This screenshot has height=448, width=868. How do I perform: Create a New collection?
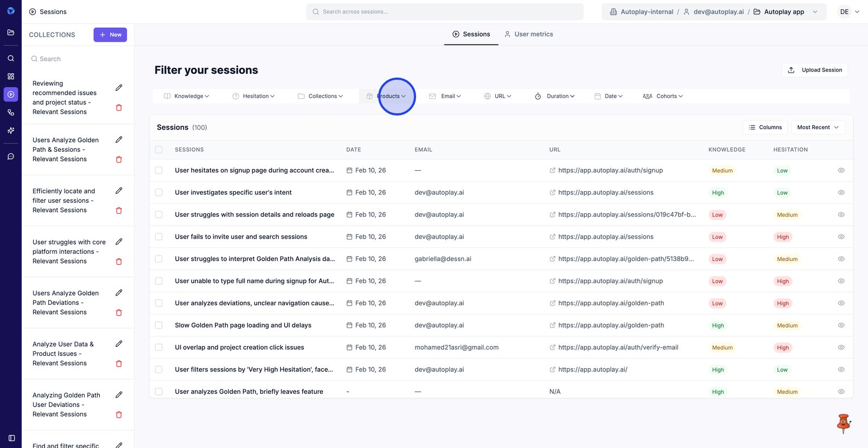[110, 35]
